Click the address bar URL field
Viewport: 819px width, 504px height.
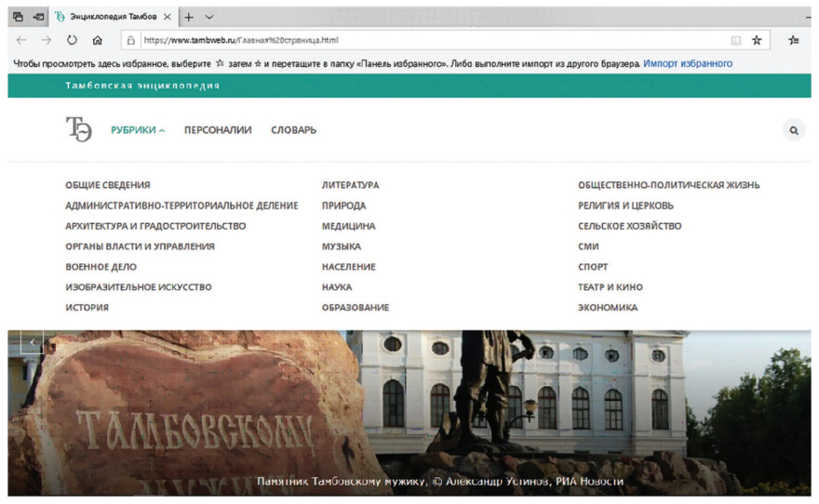[x=419, y=41]
